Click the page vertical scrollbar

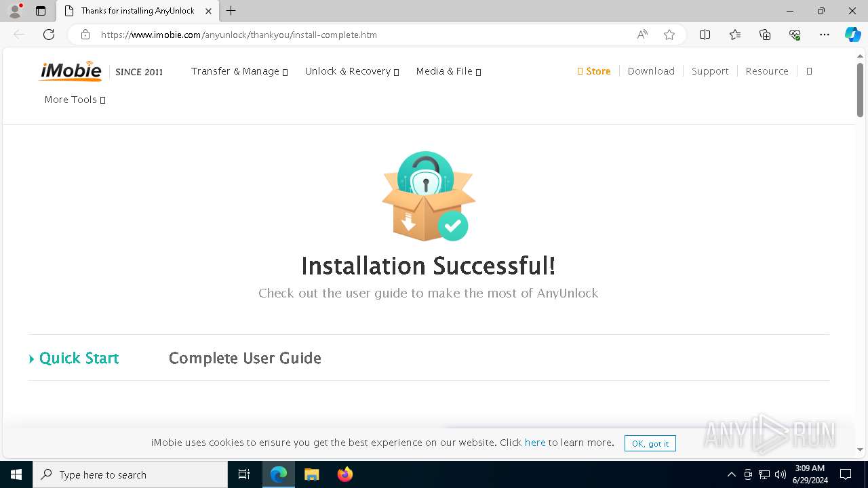click(860, 89)
